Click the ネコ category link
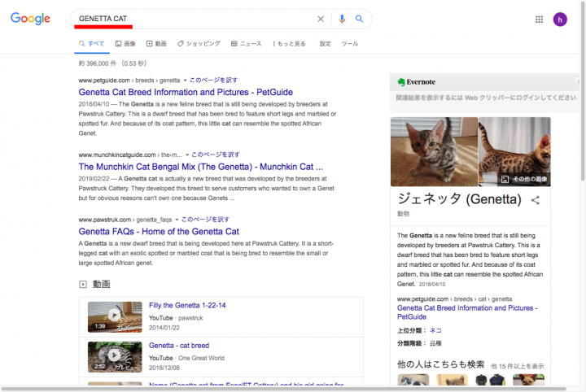This screenshot has width=586, height=392. pyautogui.click(x=435, y=330)
